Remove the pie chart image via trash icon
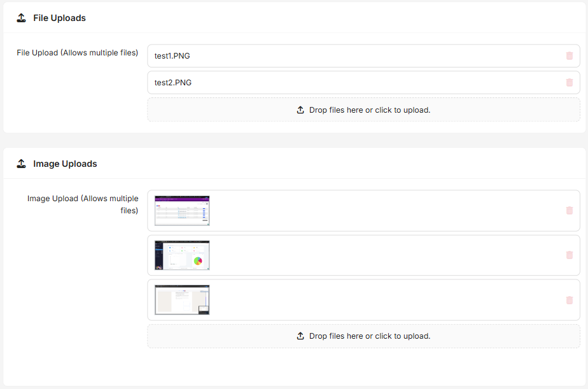Screen dimensions: 588x389 (x=569, y=255)
